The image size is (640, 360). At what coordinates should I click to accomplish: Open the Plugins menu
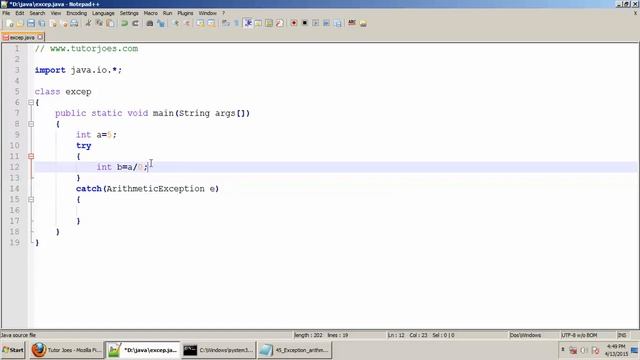tap(185, 13)
